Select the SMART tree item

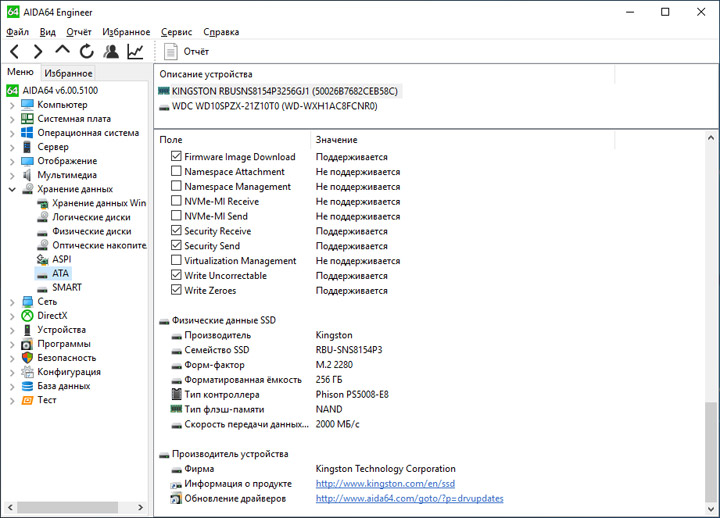pyautogui.click(x=67, y=287)
